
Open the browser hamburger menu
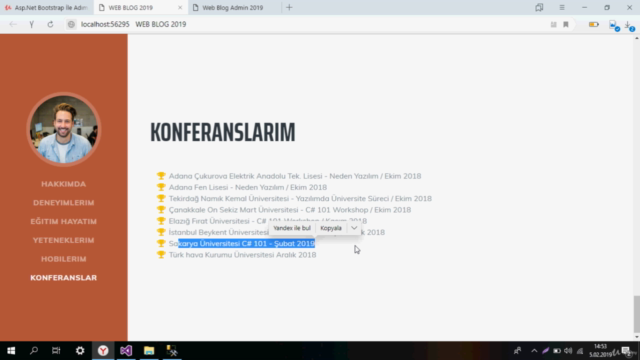[x=562, y=7]
